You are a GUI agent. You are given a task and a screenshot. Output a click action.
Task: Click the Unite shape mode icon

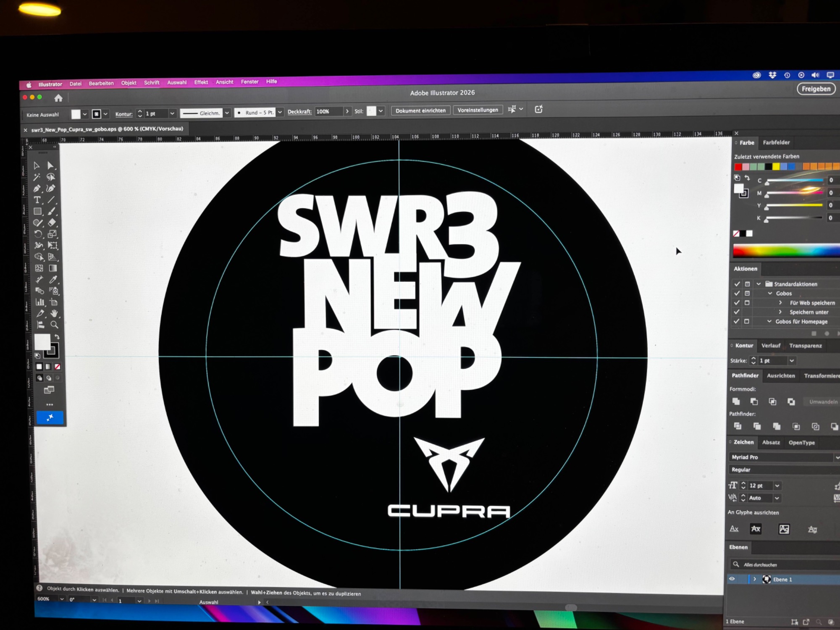click(x=736, y=402)
